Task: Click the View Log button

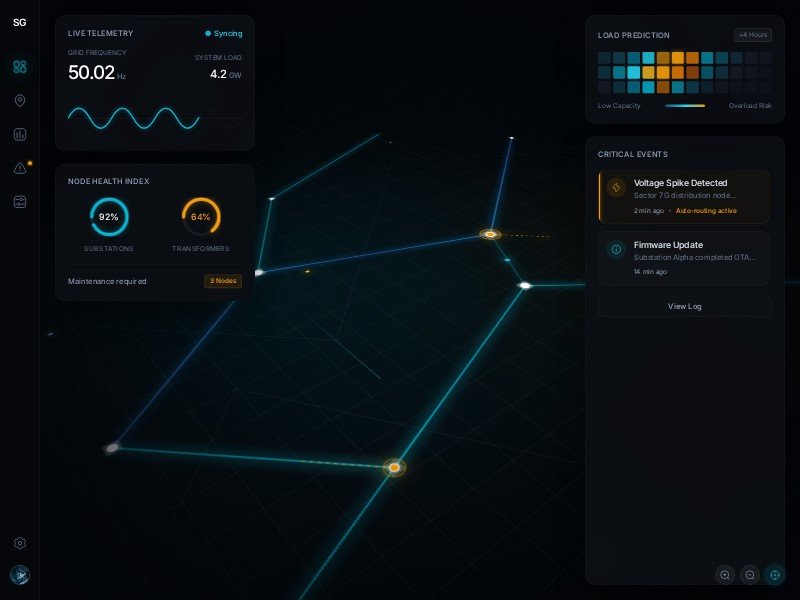Action: [x=684, y=306]
